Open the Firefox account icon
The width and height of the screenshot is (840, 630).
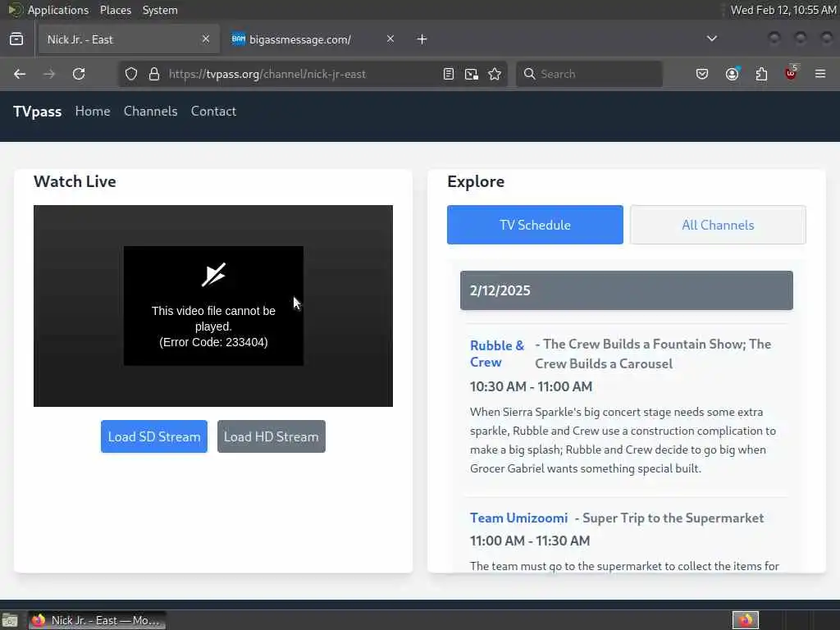click(732, 74)
